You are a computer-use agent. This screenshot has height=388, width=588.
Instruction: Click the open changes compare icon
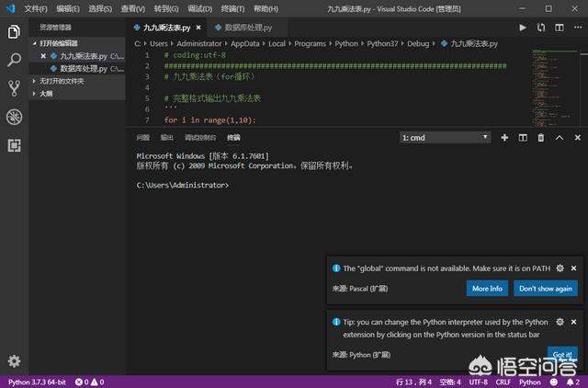(541, 28)
